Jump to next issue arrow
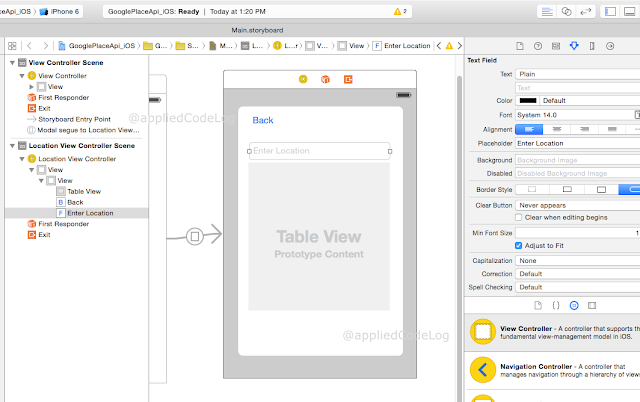The height and width of the screenshot is (402, 640). point(460,46)
